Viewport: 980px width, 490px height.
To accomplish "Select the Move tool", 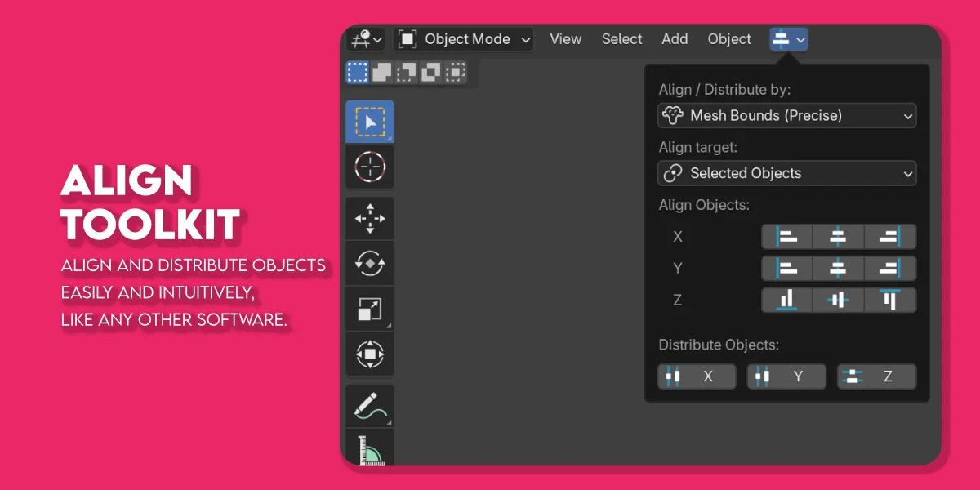I will coord(369,217).
